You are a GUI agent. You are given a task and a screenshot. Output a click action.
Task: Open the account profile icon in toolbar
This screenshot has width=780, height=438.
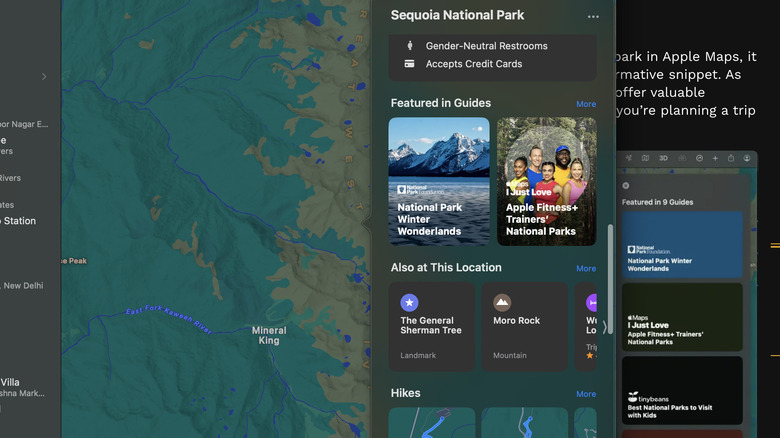tap(747, 158)
